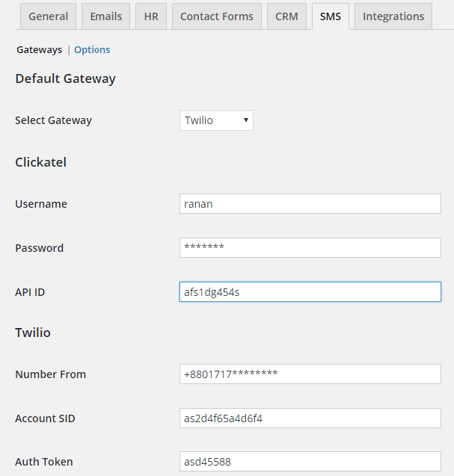Expand the Select Gateway dropdown showing Twilio
This screenshot has height=476, width=454.
[216, 120]
